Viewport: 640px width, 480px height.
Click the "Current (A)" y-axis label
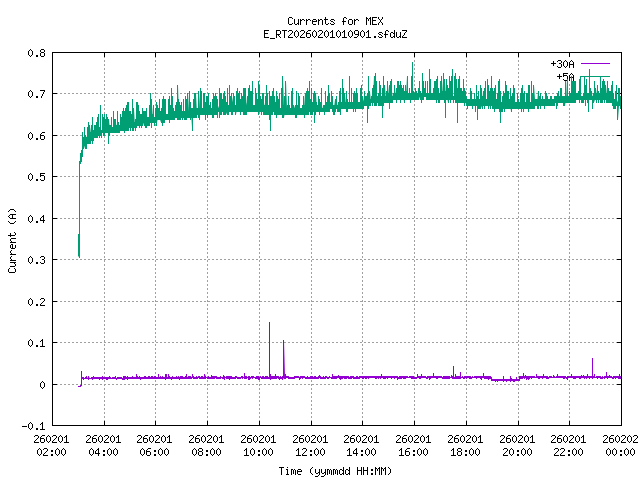click(12, 239)
